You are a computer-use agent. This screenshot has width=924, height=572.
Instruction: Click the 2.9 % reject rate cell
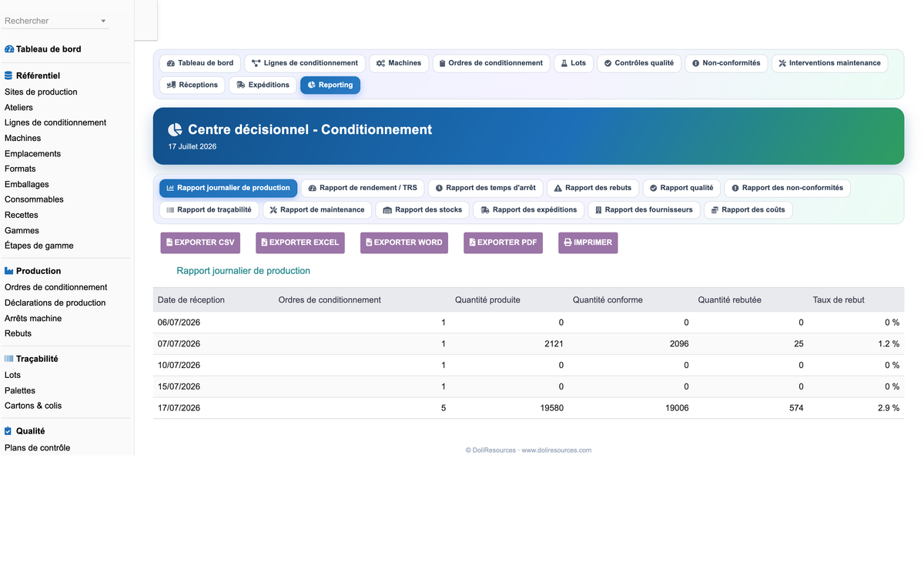(889, 408)
